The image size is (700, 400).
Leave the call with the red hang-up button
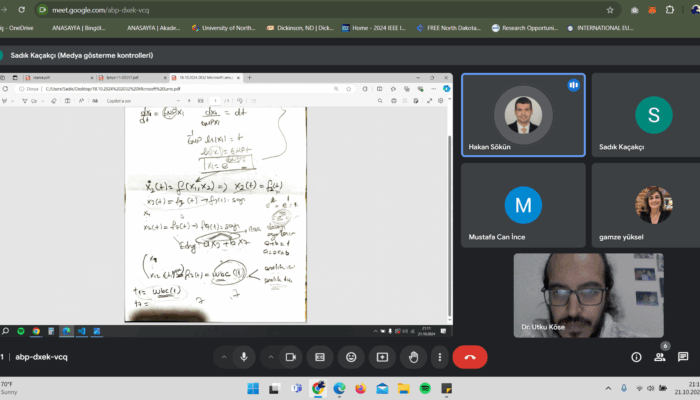click(x=470, y=356)
